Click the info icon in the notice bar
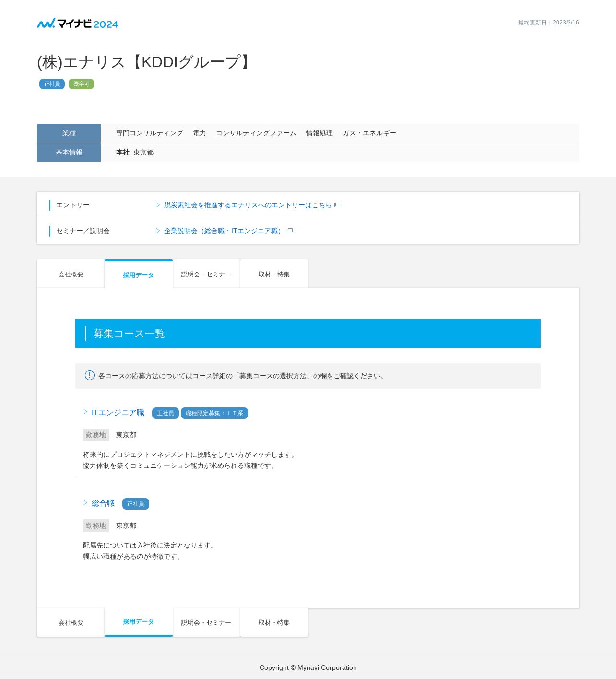This screenshot has height=679, width=616. [90, 375]
